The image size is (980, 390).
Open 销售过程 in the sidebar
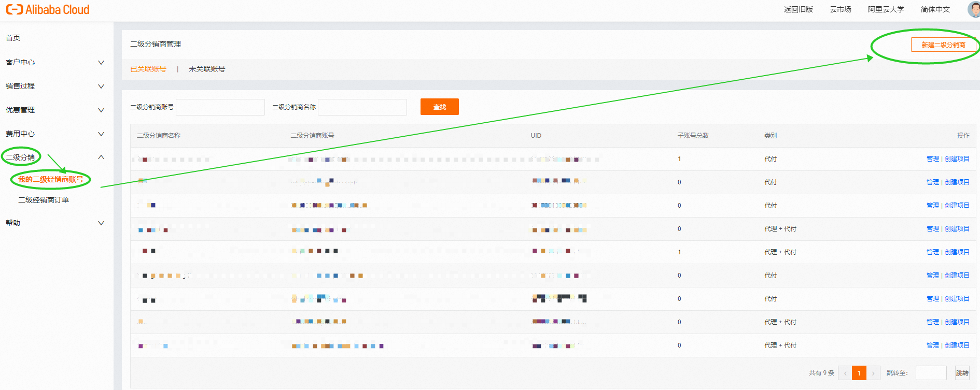(20, 86)
